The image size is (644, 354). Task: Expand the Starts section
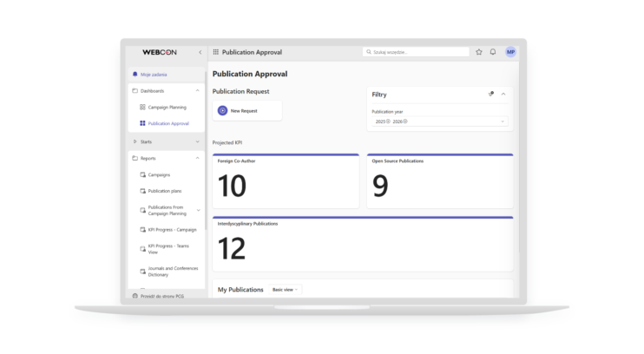tap(198, 141)
